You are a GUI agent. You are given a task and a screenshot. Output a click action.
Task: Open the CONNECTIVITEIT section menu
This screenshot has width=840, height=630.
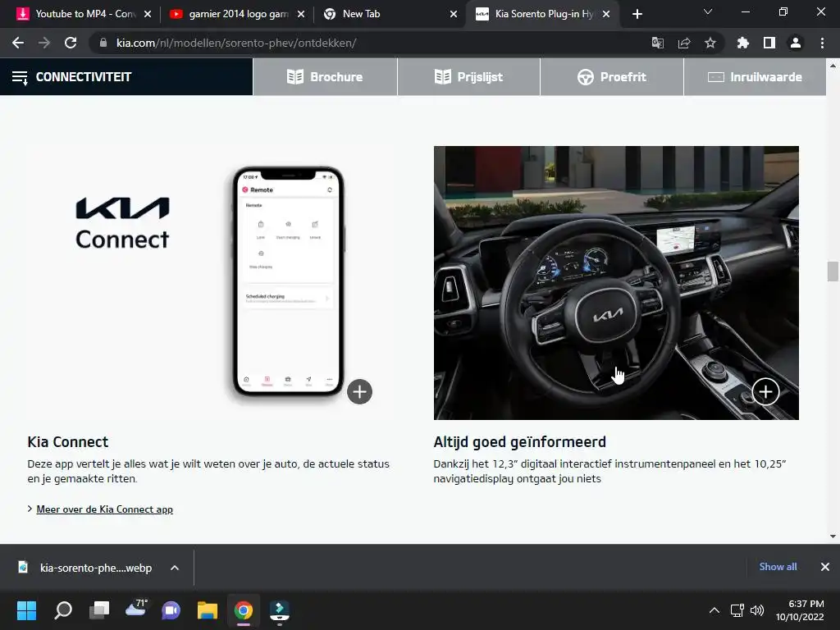click(x=126, y=77)
